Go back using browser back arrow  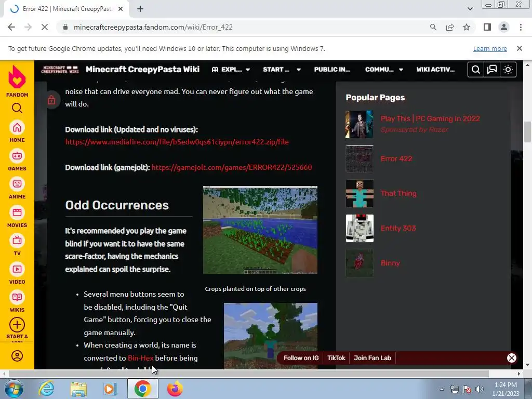pos(11,27)
